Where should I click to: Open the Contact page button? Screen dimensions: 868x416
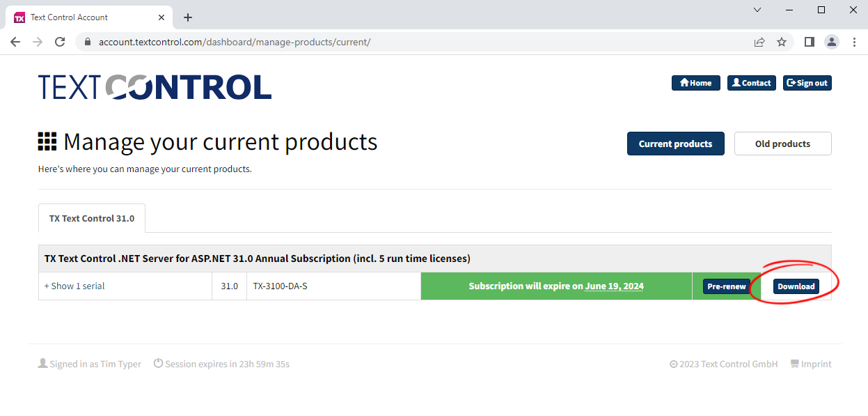(752, 83)
